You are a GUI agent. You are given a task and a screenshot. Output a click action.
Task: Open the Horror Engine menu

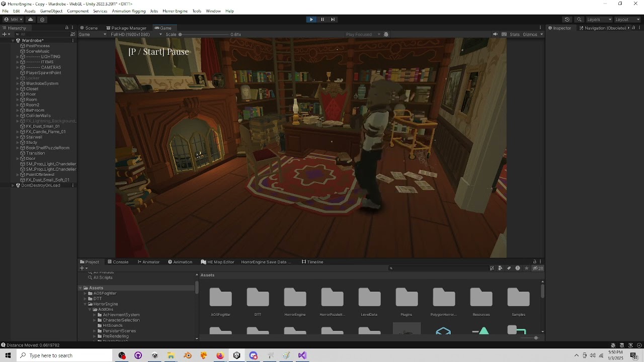175,11
